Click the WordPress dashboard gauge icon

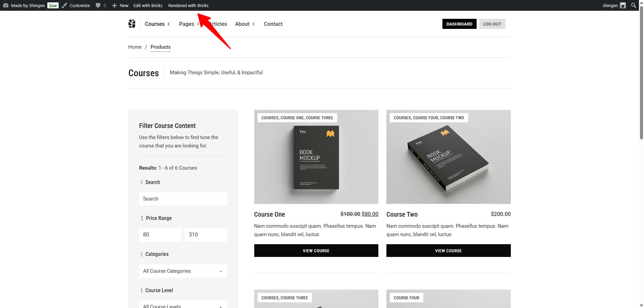point(6,5)
